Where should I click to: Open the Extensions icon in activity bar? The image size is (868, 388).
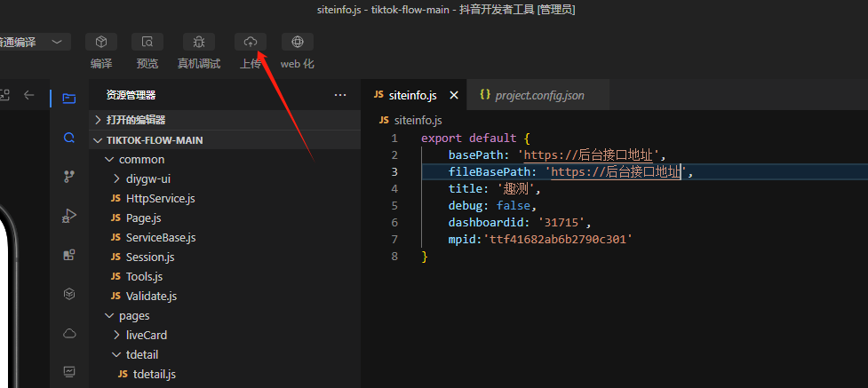[x=69, y=255]
